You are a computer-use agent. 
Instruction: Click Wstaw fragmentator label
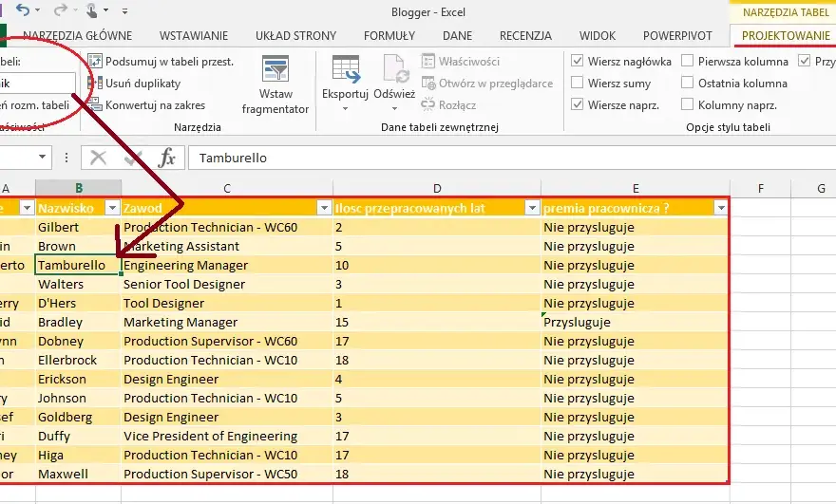click(x=275, y=102)
